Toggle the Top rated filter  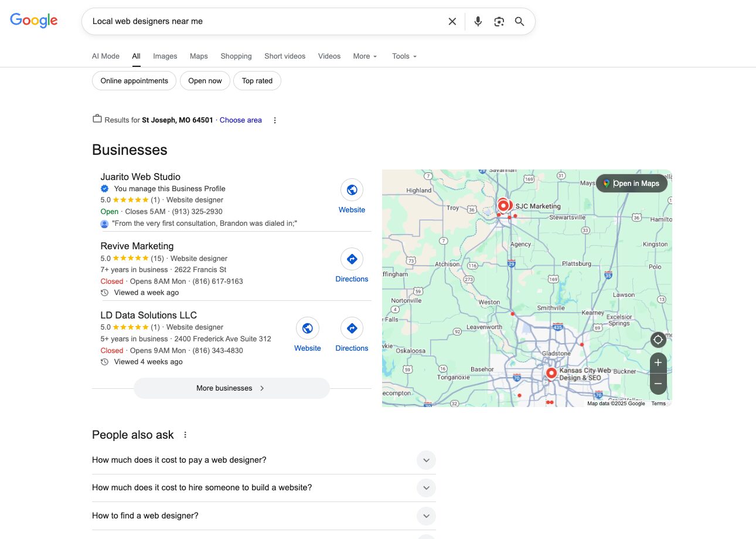point(257,81)
